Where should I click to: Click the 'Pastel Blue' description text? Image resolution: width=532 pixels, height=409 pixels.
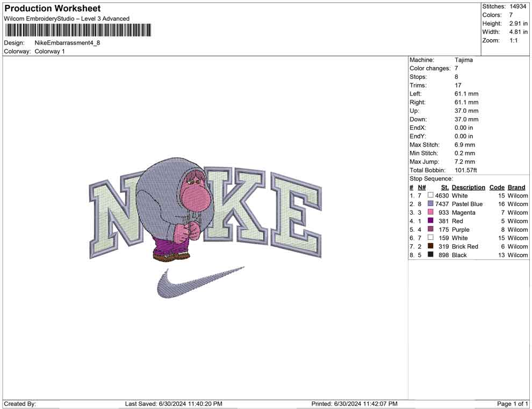coord(467,204)
